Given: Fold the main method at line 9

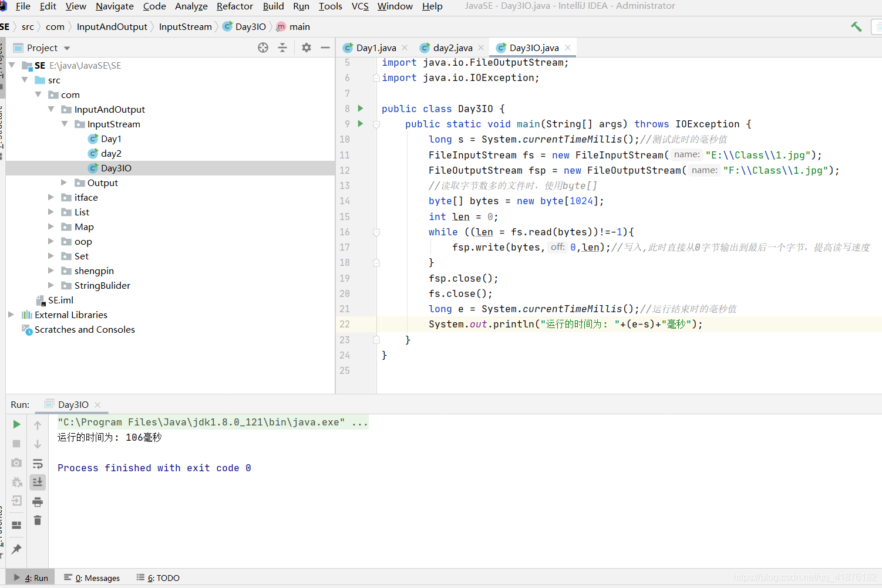Looking at the screenshot, I should point(376,124).
